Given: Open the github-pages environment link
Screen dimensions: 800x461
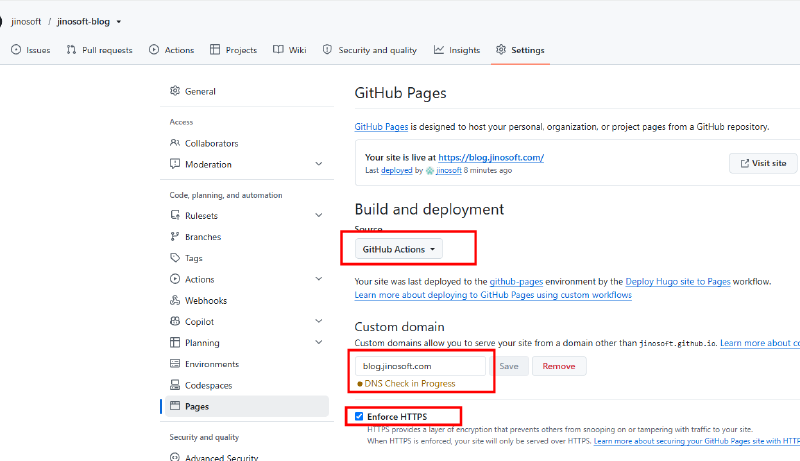Looking at the screenshot, I should click(x=516, y=281).
